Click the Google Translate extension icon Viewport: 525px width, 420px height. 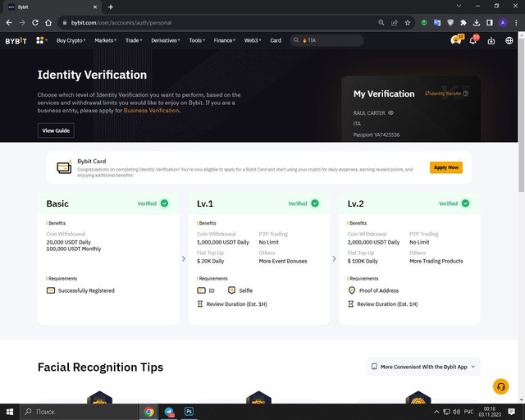437,22
